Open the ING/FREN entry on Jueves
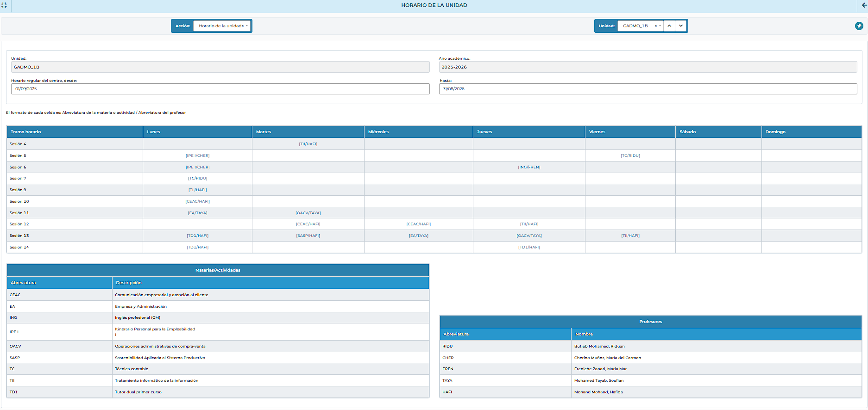 pos(529,167)
